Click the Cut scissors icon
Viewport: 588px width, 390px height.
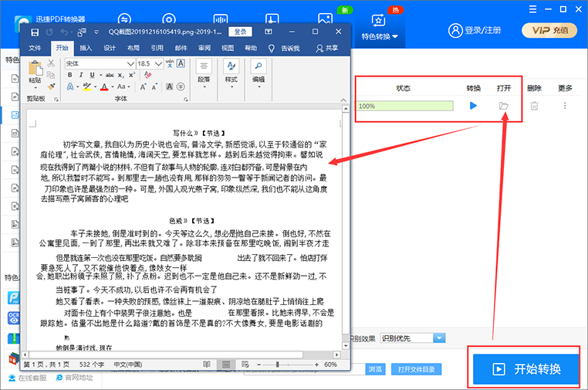52,63
